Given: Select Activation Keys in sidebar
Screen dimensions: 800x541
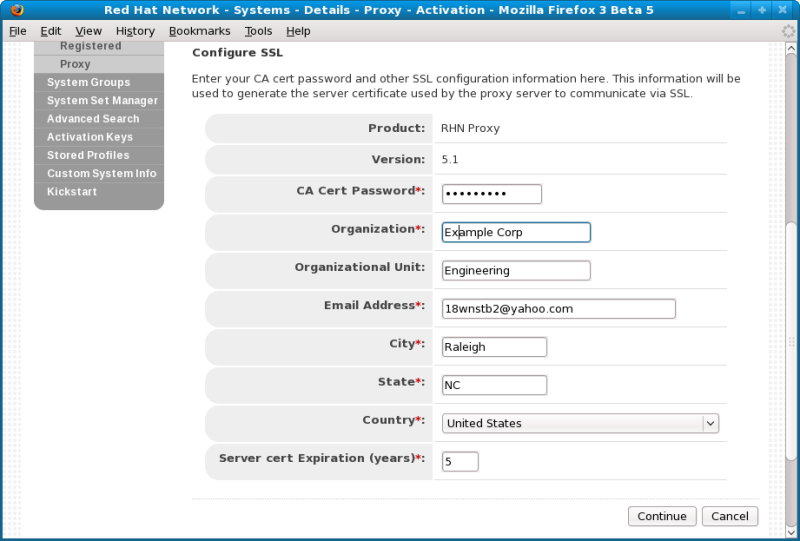Looking at the screenshot, I should (x=90, y=137).
